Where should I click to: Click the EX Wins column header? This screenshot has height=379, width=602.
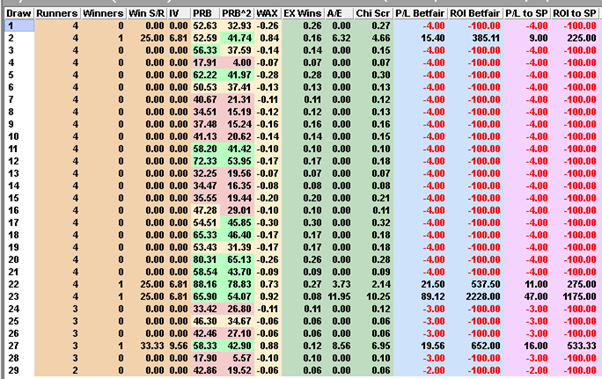[x=303, y=13]
